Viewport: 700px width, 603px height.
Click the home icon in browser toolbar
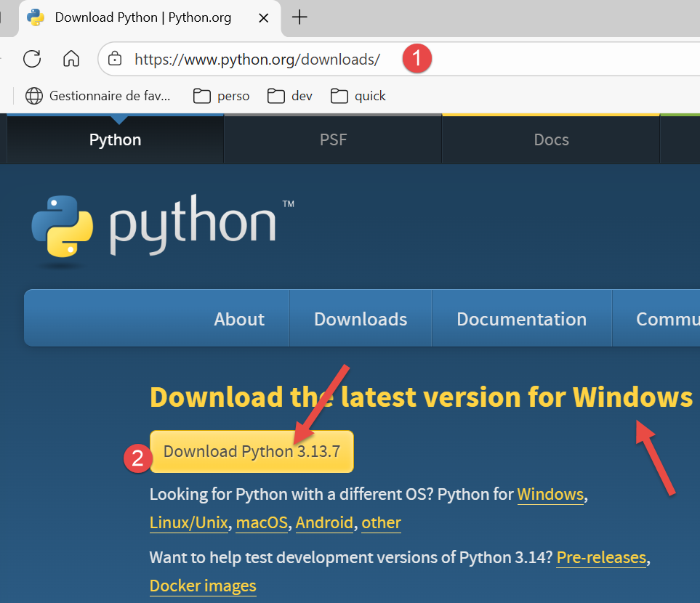click(71, 59)
